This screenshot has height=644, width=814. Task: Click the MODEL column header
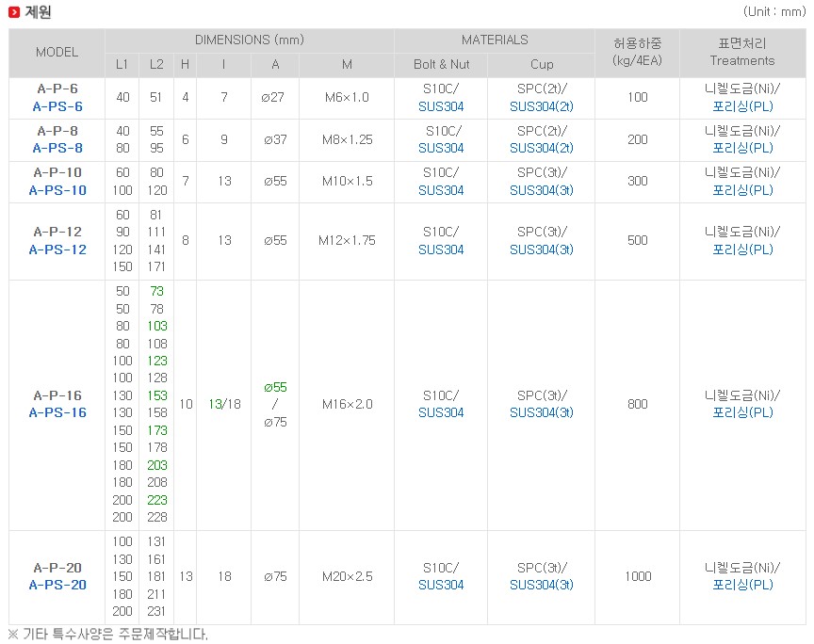(x=57, y=52)
